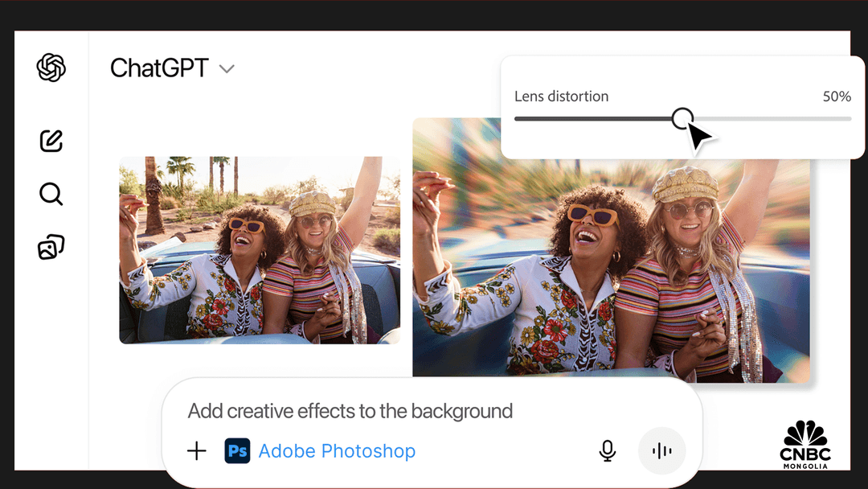This screenshot has width=868, height=489.
Task: Click the plus icon in the prompt bar
Action: pos(197,450)
